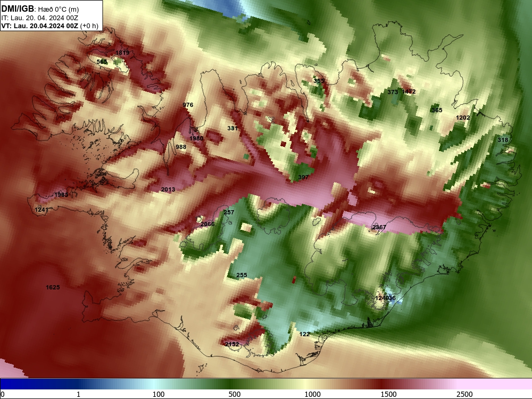The width and height of the screenshot is (532, 399).
Task: Click the 1500 legend tick label
Action: pos(388,394)
